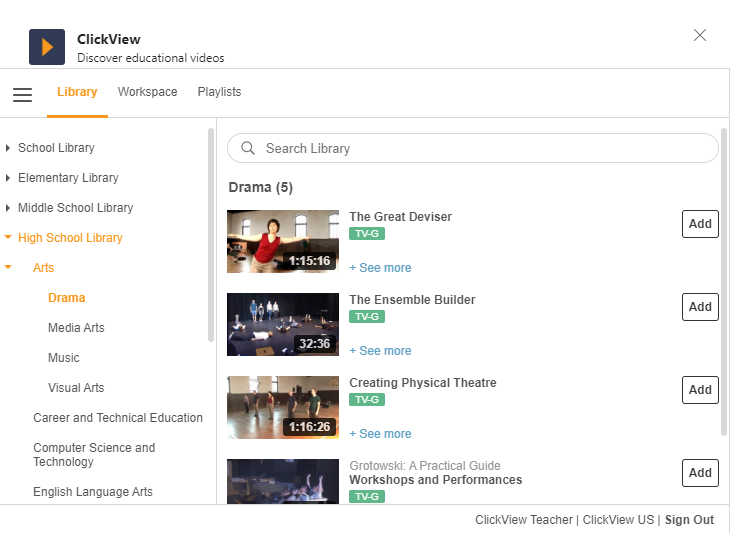Viewport: 730px width, 534px height.
Task: Add The Great Deviser video
Action: [x=700, y=224]
